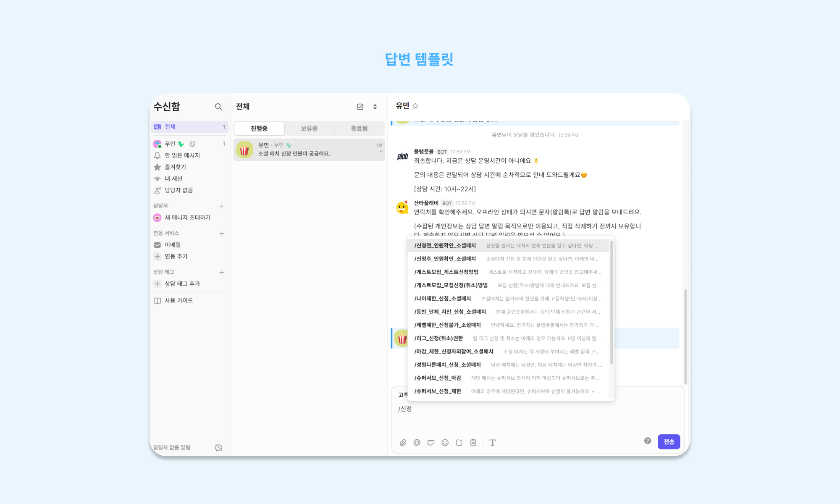This screenshot has height=504, width=840.
Task: Open the 유민 conversation in list
Action: (x=309, y=150)
